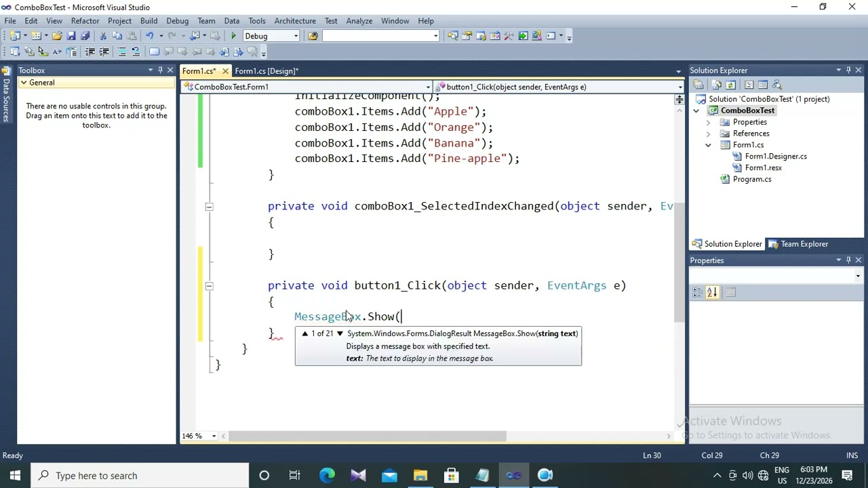Click the Display an object member list icon
868x488 pixels.
click(x=15, y=52)
